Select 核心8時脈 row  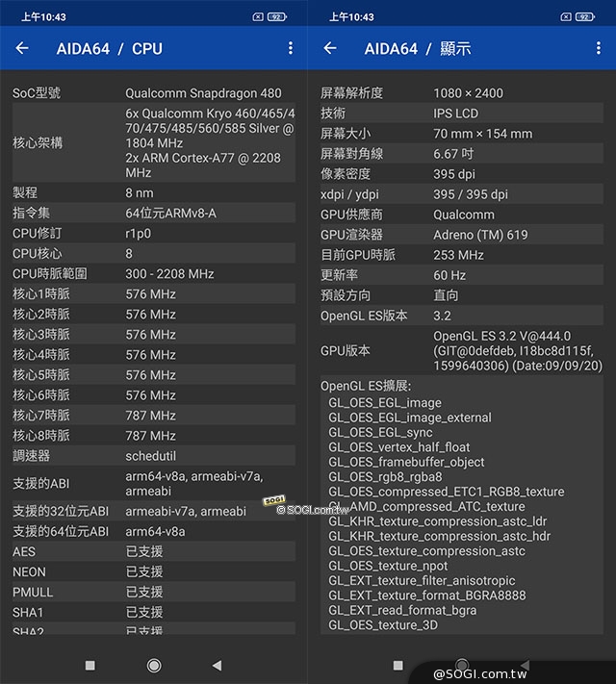click(x=154, y=436)
